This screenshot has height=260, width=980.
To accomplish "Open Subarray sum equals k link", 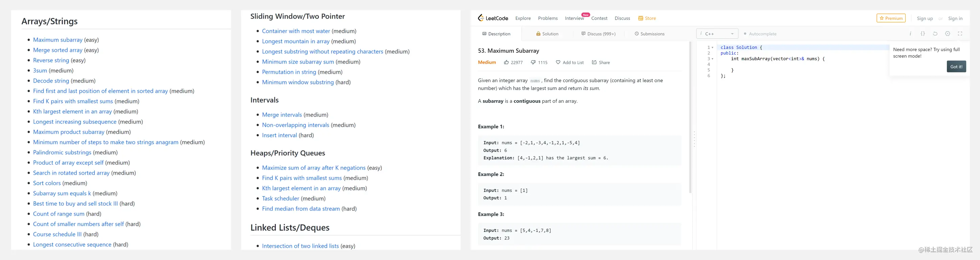I will [x=62, y=193].
